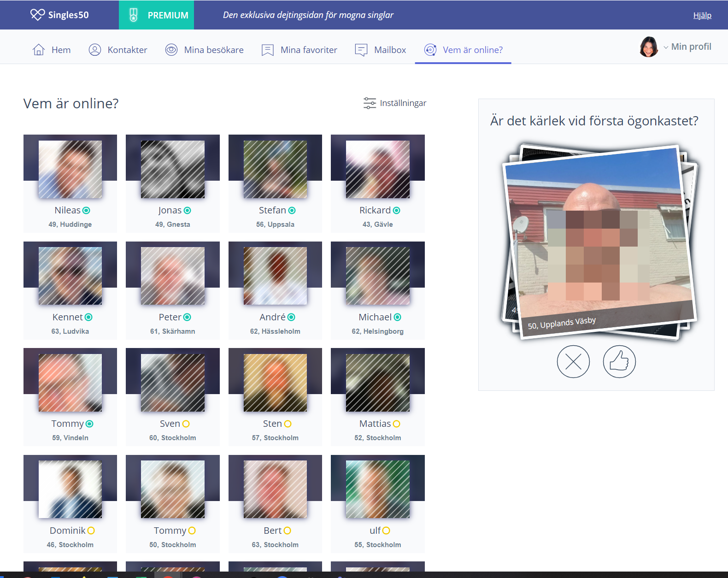Open the Hjälp link

point(702,15)
